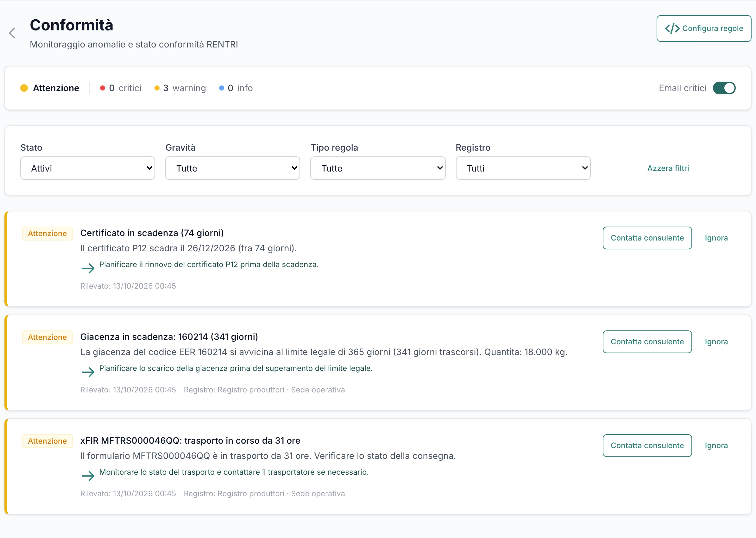Click the "0 info" count in the summary

(240, 88)
